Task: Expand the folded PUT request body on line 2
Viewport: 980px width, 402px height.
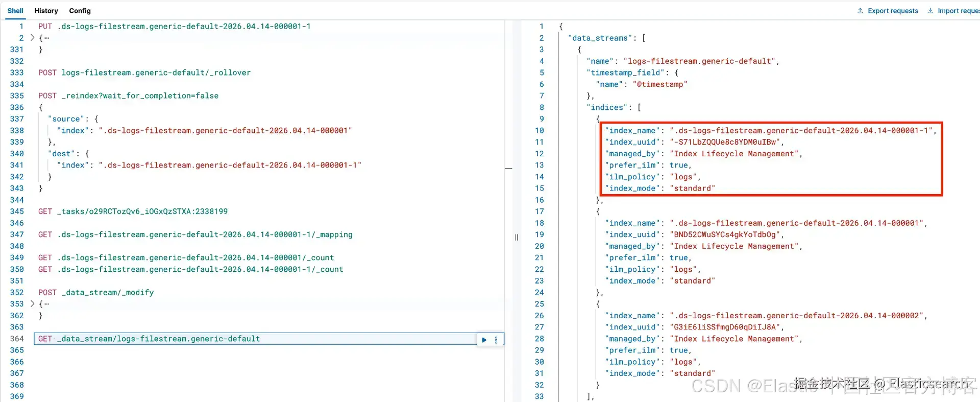Action: (x=32, y=38)
